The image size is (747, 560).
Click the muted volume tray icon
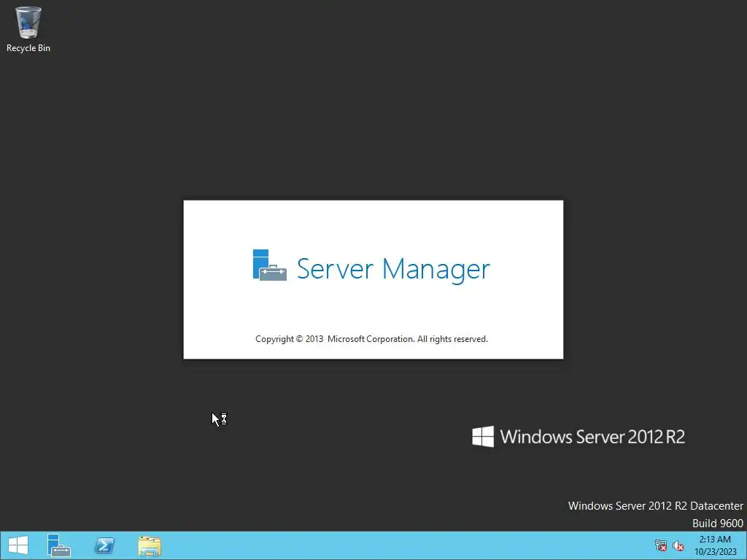pyautogui.click(x=678, y=545)
